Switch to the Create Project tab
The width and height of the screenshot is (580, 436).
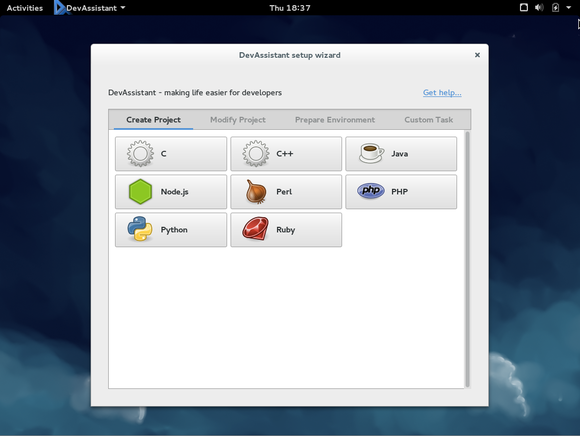[x=154, y=120]
